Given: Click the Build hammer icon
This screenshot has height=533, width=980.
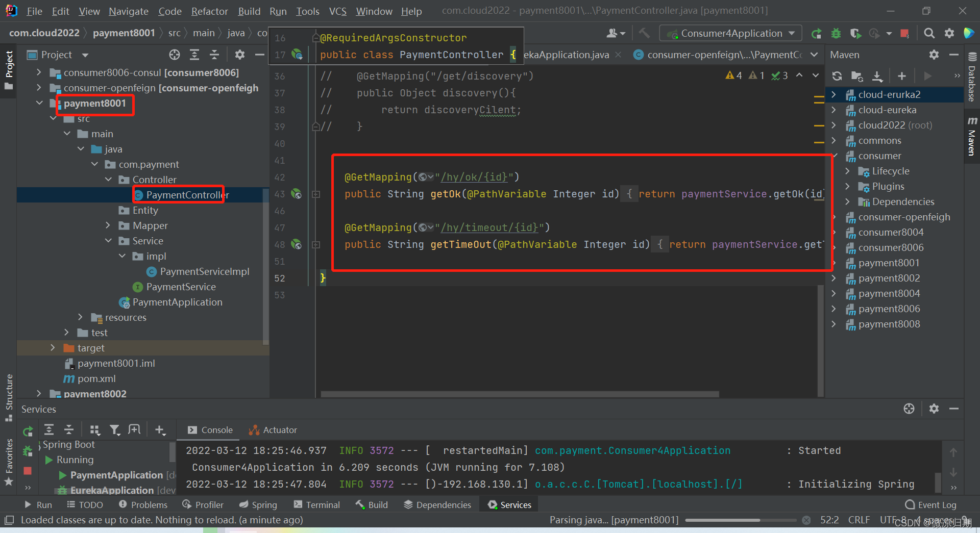Looking at the screenshot, I should [x=645, y=33].
